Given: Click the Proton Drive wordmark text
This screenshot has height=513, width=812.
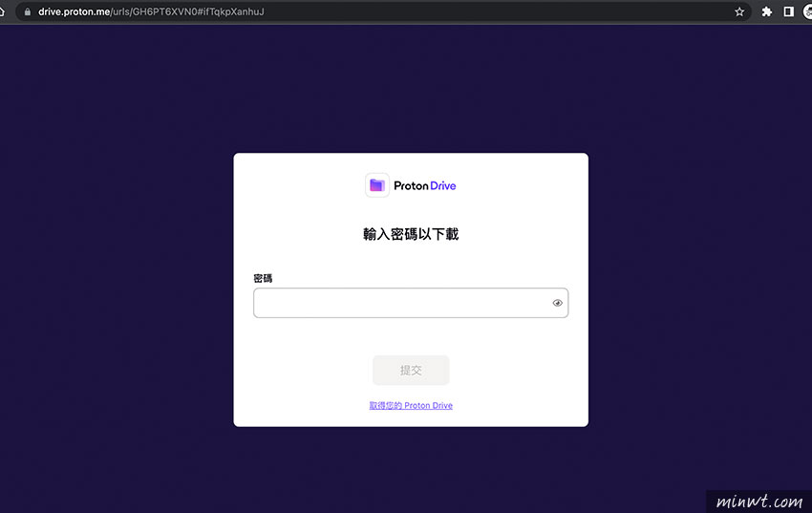Looking at the screenshot, I should (425, 185).
